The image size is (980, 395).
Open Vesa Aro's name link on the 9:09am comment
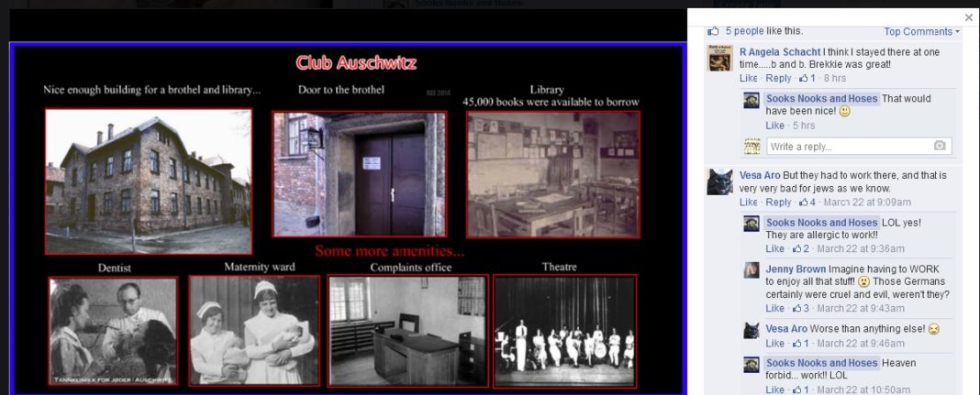point(760,176)
